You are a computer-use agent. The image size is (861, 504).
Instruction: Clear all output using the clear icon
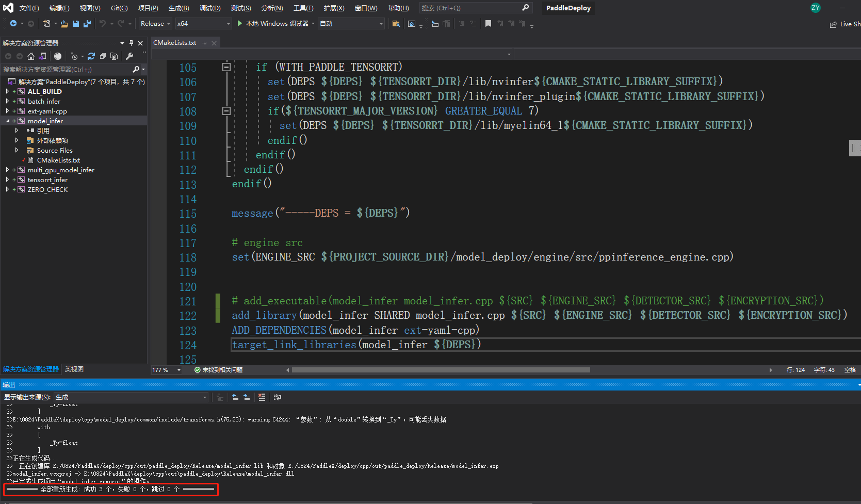(x=262, y=397)
